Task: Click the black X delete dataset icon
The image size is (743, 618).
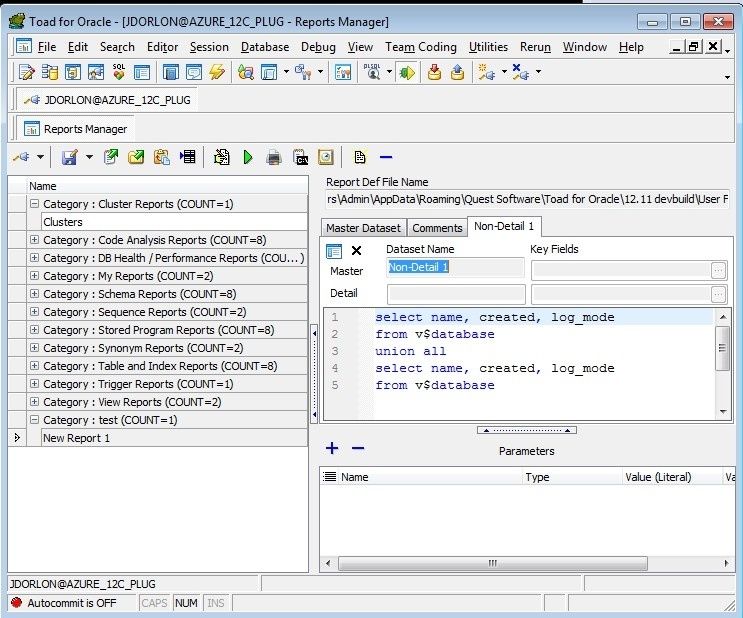Action: pyautogui.click(x=356, y=251)
